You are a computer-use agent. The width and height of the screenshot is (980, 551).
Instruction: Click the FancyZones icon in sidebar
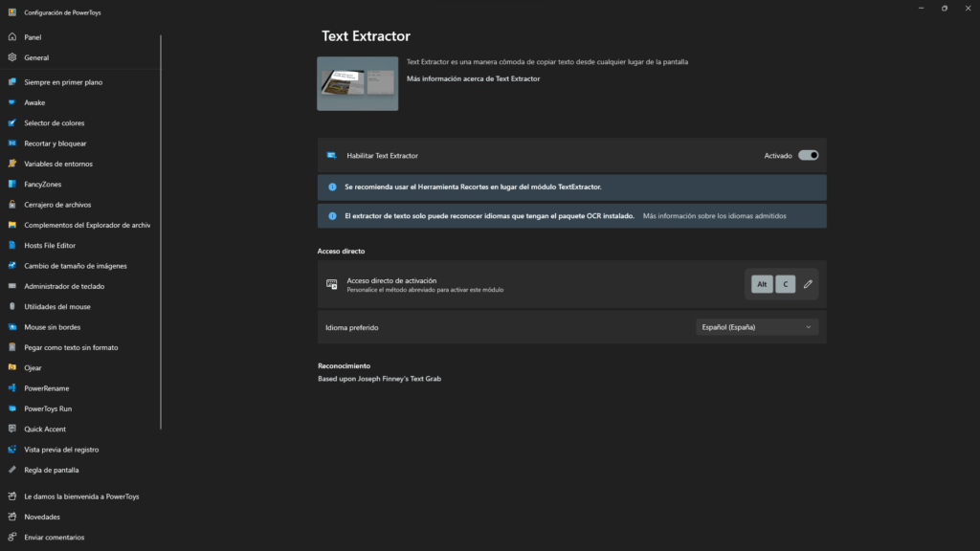click(x=12, y=184)
